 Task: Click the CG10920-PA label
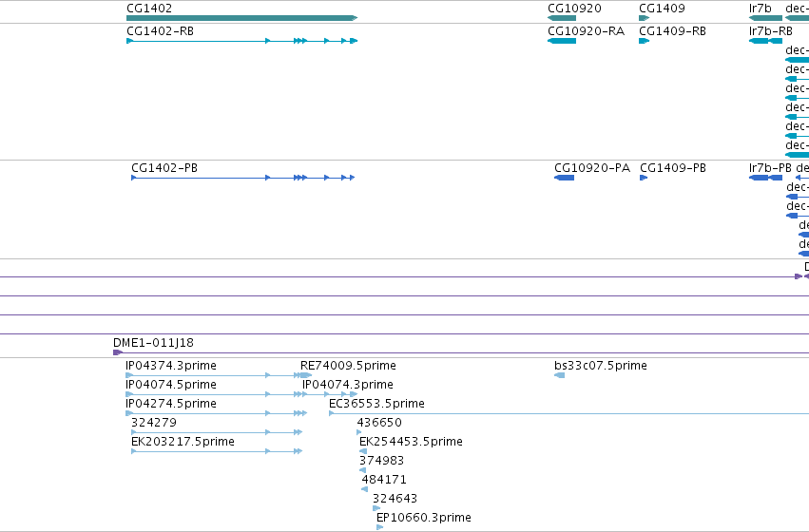click(x=592, y=168)
